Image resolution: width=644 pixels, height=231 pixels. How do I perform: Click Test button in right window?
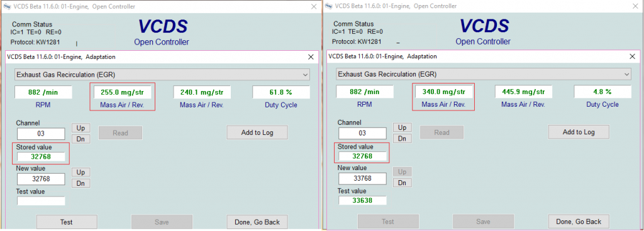388,222
